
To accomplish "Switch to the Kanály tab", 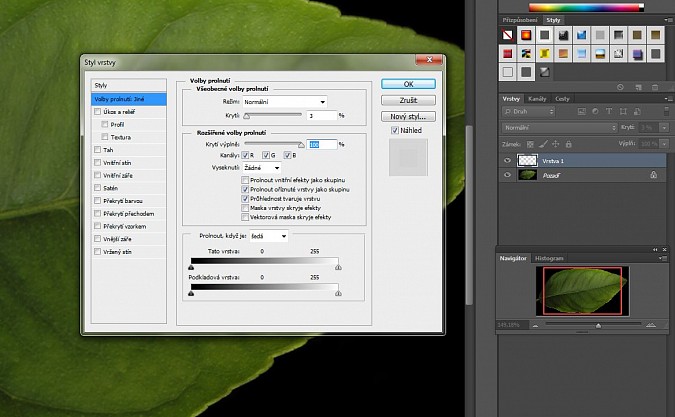I will pos(537,99).
